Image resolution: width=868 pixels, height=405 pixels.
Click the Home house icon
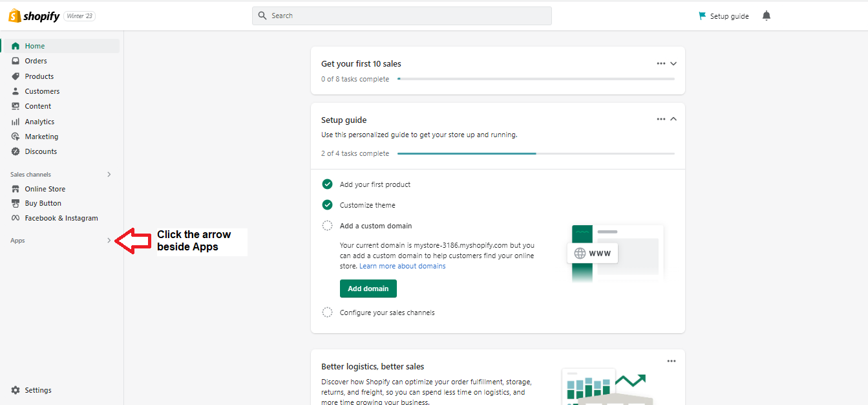tap(16, 46)
